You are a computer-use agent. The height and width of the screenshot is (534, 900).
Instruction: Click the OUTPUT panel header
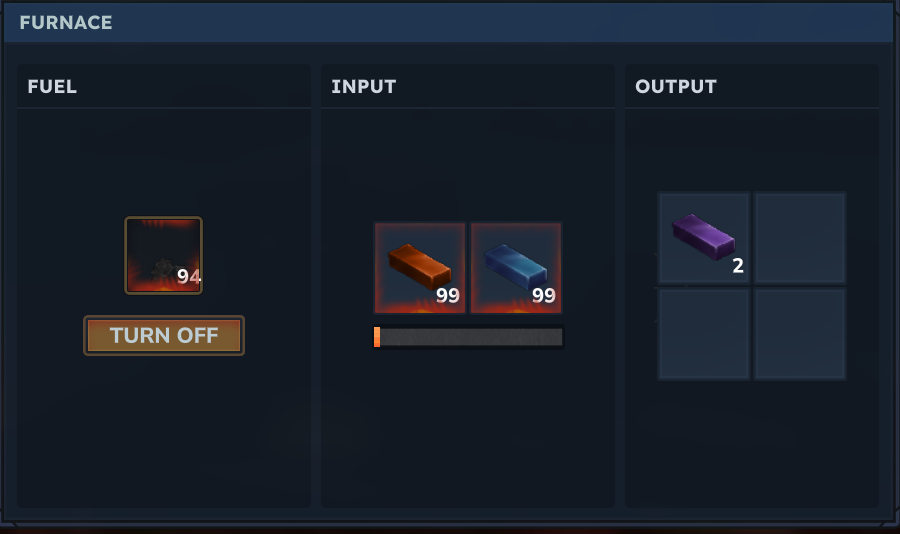point(752,86)
